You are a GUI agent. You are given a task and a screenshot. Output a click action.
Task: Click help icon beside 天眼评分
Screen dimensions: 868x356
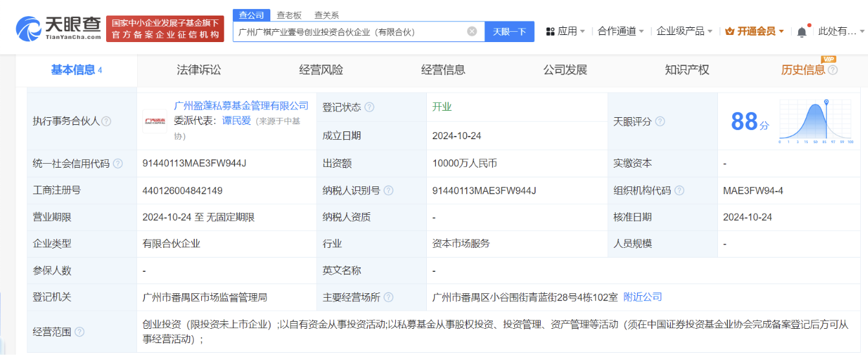[x=660, y=121]
